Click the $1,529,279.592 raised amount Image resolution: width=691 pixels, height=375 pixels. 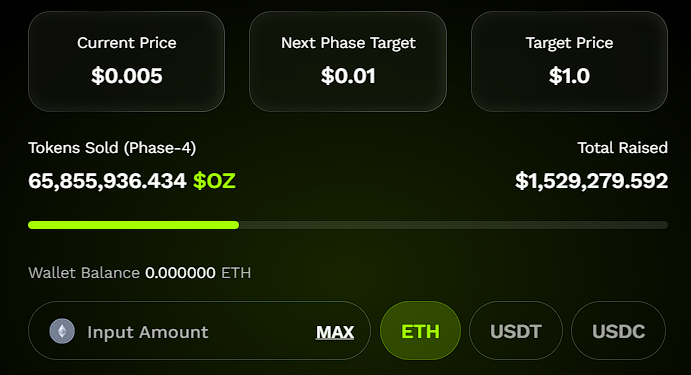tap(591, 181)
